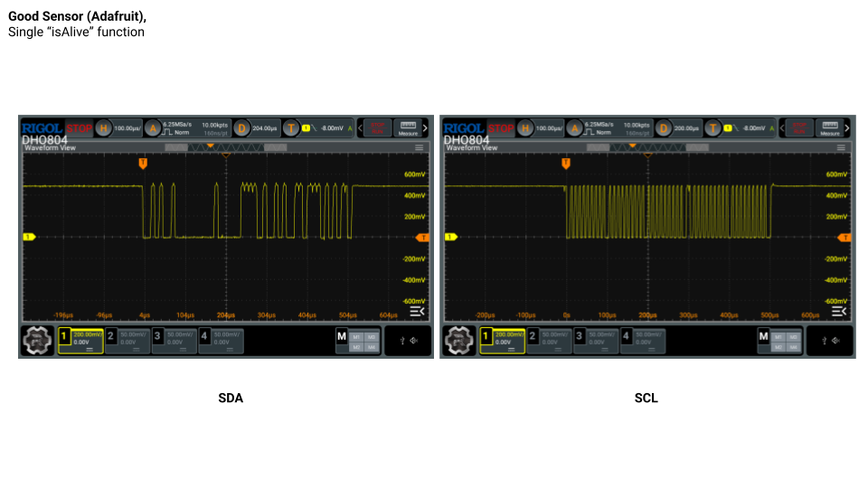Click left chevron beside STOP/RUN on SDA scope
This screenshot has width=868, height=488.
[361, 128]
